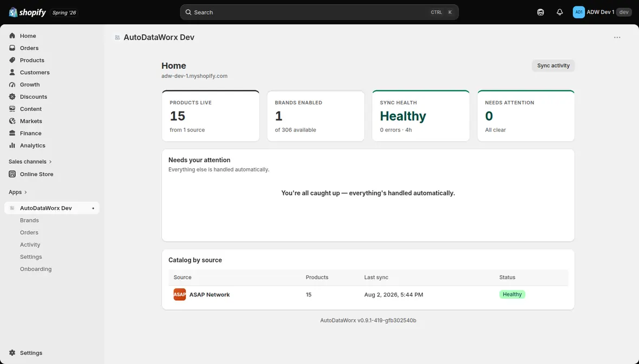Click the ASAP Network source row name
Screen dimensions: 639x364
(x=210, y=295)
